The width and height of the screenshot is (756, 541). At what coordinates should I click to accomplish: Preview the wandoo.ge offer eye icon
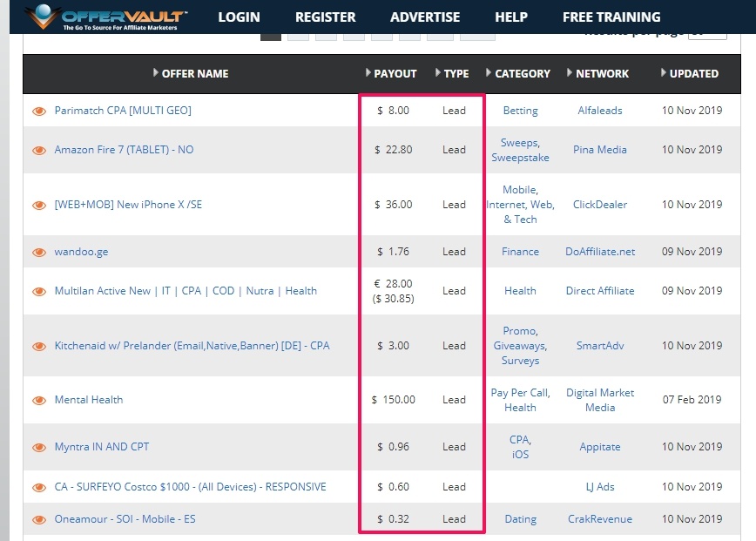(39, 252)
